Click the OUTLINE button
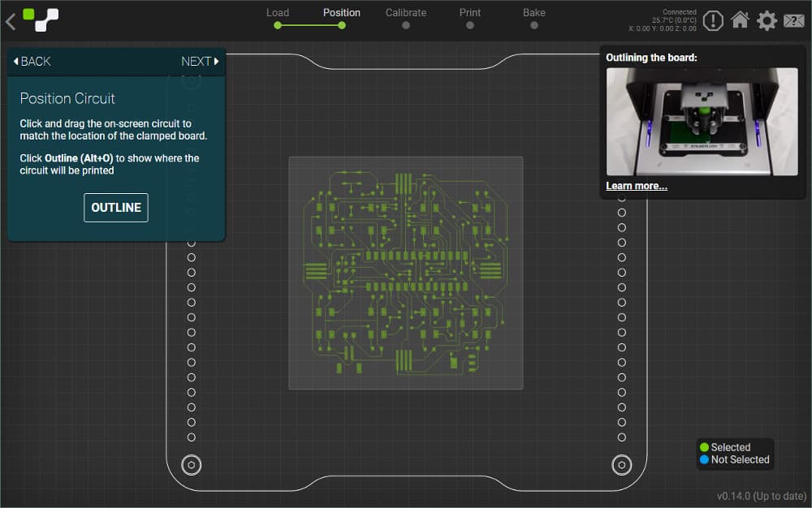Screen dimensions: 812x508 [x=116, y=208]
